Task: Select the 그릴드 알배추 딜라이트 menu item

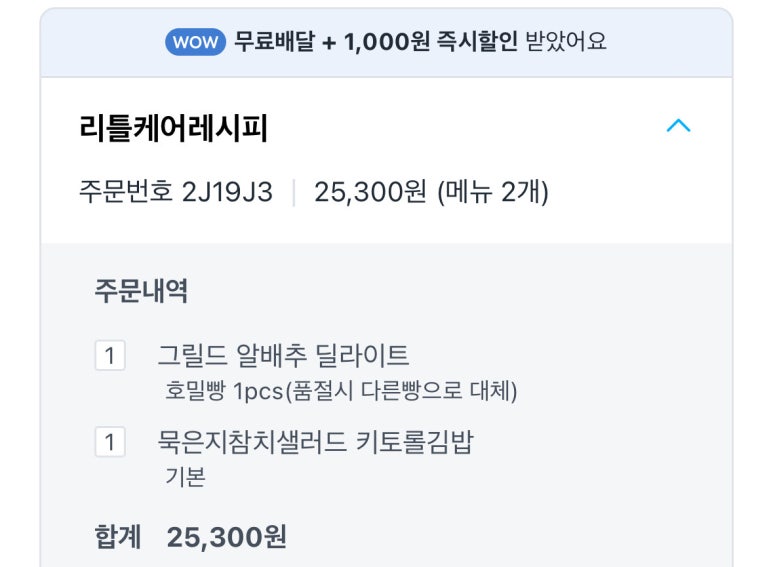Action: tap(283, 355)
